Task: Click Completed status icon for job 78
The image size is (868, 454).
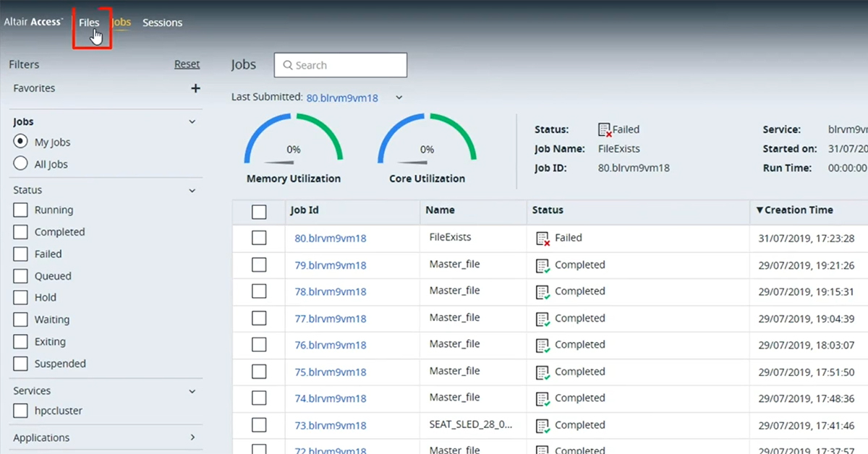Action: click(542, 292)
